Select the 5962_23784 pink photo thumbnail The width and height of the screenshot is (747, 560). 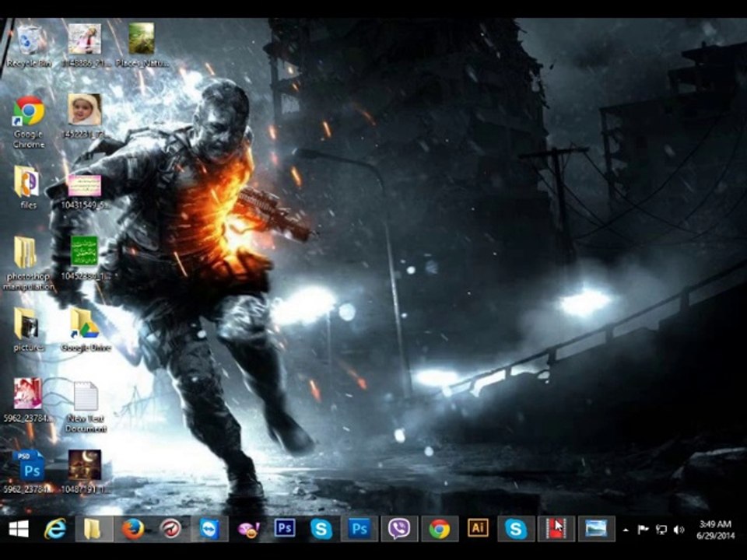(x=28, y=400)
